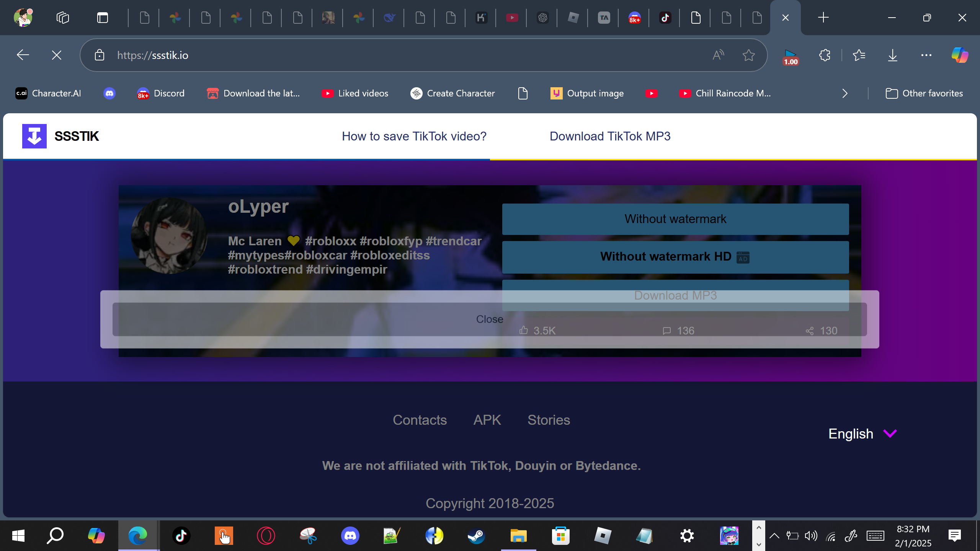The height and width of the screenshot is (551, 980).
Task: Click the ssstik.io address bar
Action: click(x=383, y=55)
